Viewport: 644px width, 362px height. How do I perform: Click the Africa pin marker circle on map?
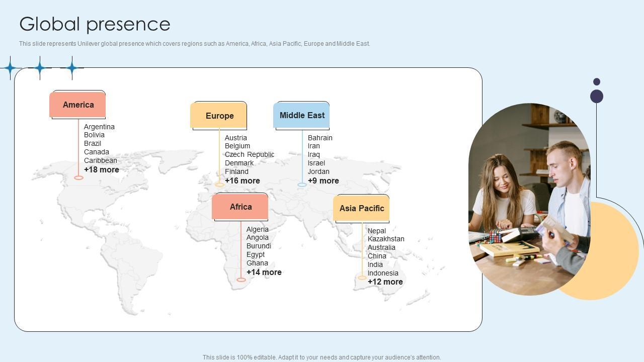tap(241, 280)
